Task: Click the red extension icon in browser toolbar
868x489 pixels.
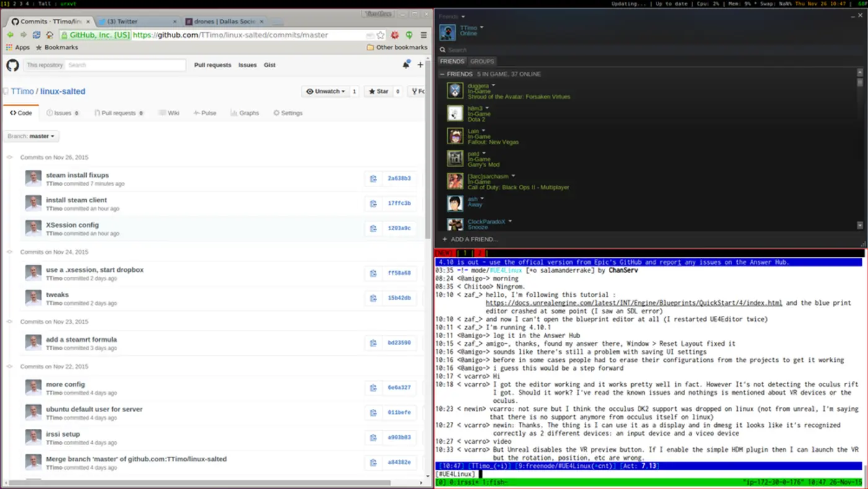Action: tap(394, 35)
